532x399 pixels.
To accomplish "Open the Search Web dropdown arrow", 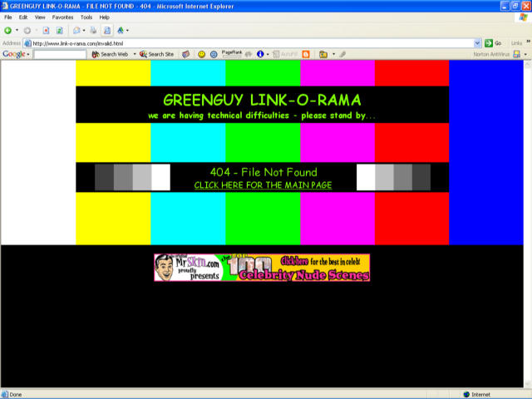I will click(134, 54).
